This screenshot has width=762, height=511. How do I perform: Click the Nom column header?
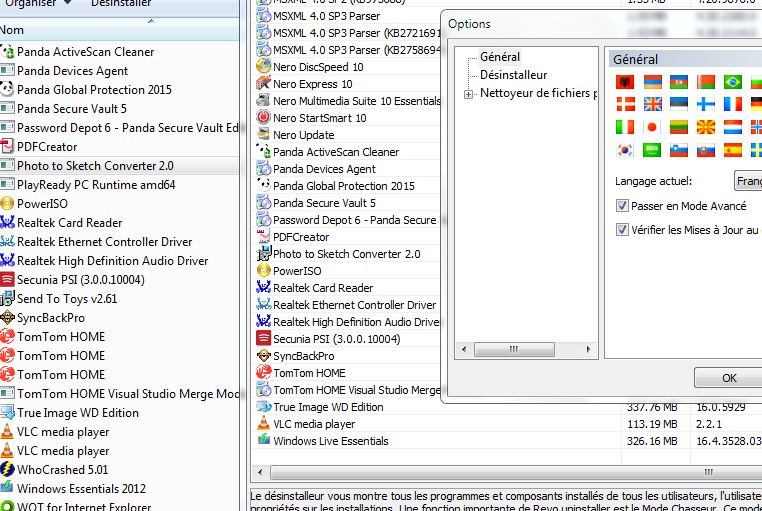pyautogui.click(x=119, y=30)
